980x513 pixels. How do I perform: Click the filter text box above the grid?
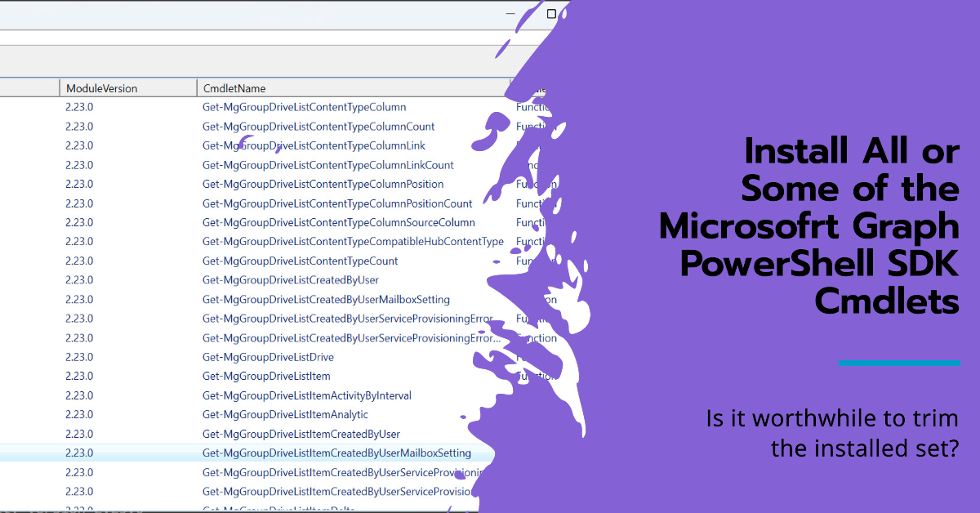245,38
